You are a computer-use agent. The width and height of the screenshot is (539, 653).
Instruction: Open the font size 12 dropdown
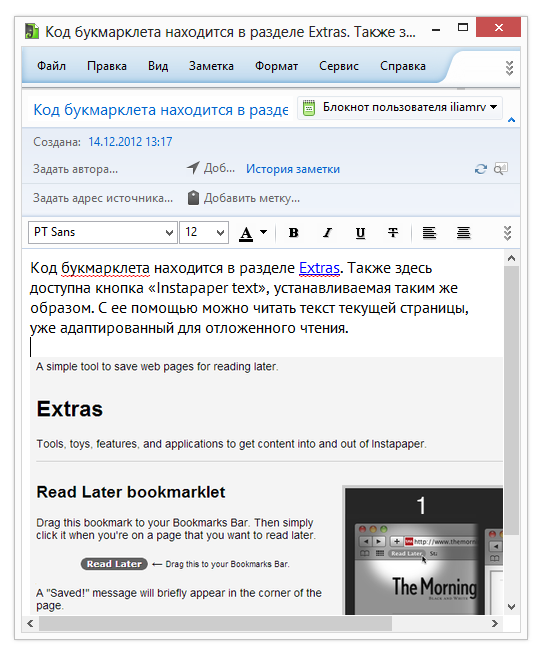coord(204,232)
